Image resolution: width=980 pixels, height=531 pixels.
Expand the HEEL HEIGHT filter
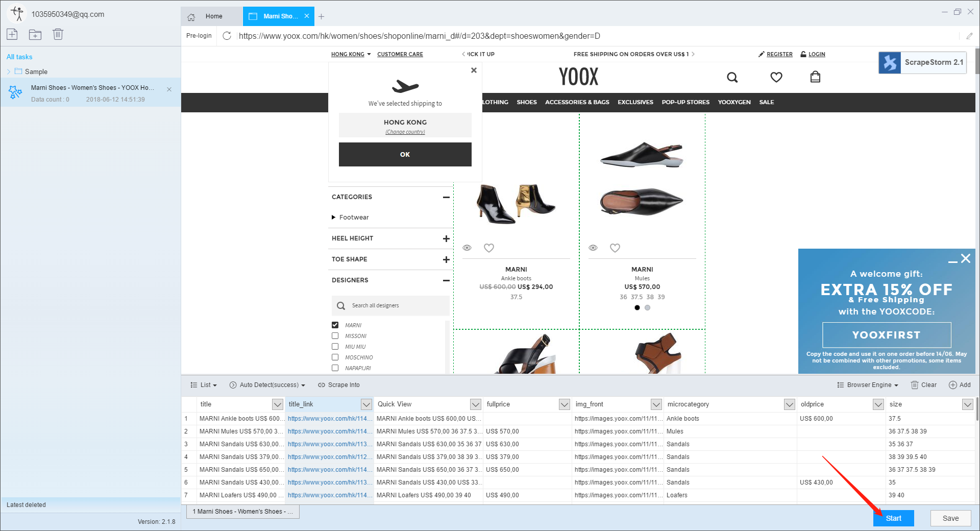click(446, 238)
